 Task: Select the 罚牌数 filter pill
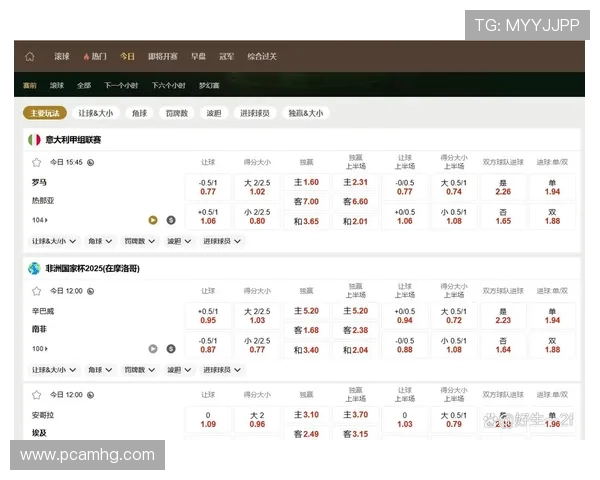(176, 113)
